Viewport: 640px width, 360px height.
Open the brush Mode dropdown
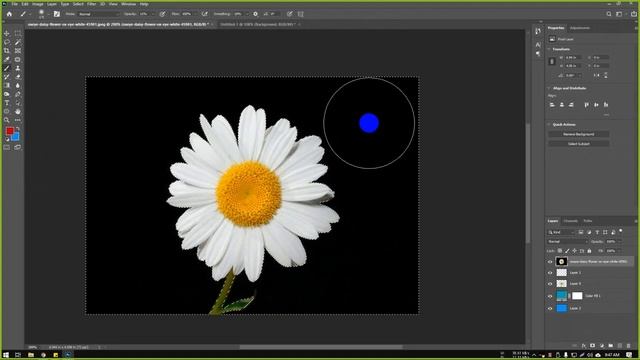pyautogui.click(x=98, y=14)
